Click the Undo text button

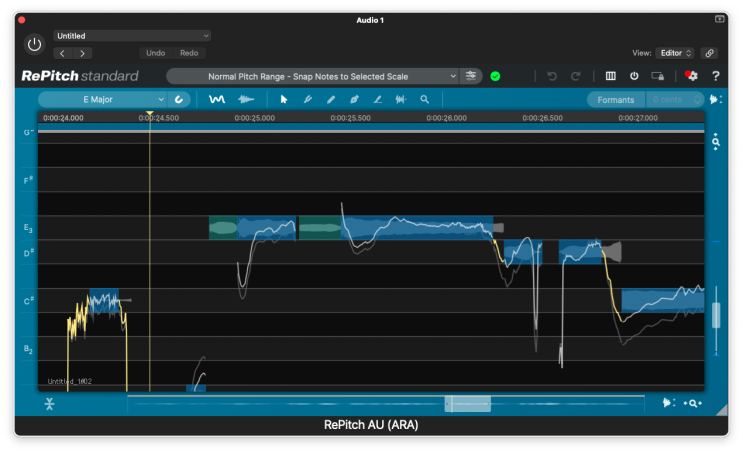coord(155,53)
